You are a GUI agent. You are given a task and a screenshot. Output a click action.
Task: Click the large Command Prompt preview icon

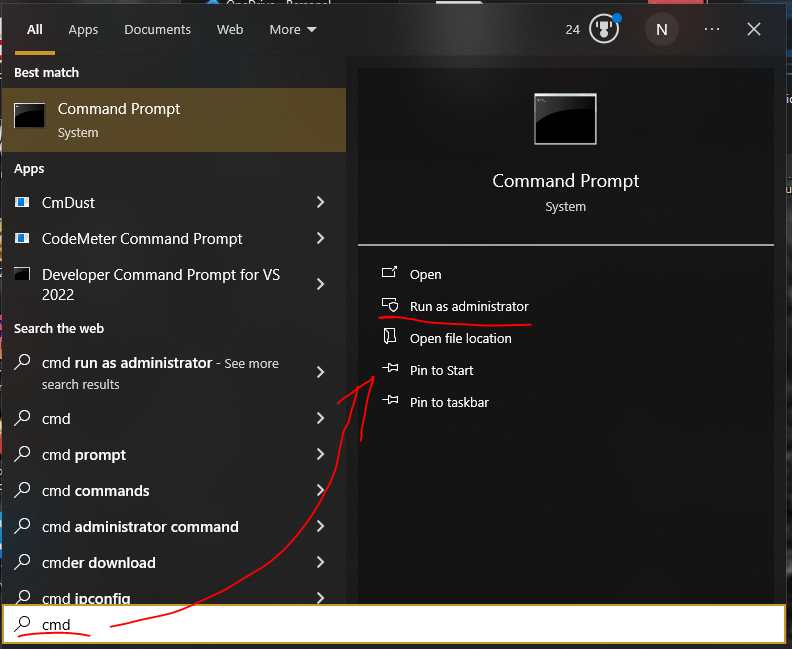coord(565,120)
